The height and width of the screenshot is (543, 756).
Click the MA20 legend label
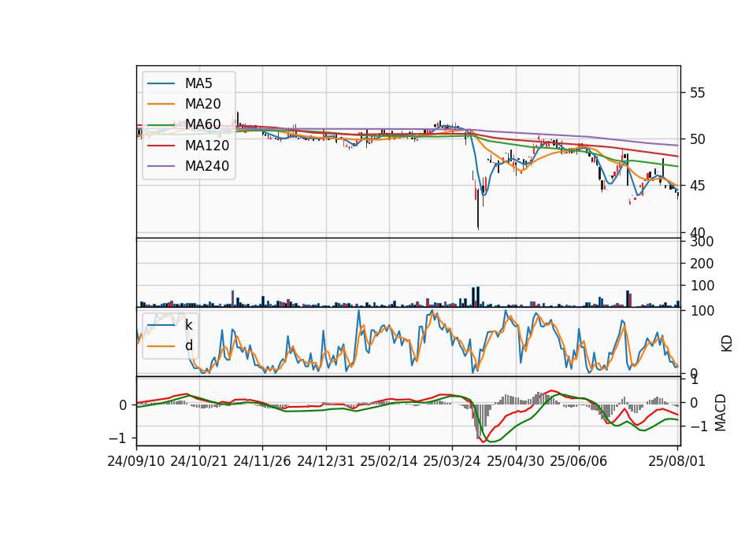203,104
